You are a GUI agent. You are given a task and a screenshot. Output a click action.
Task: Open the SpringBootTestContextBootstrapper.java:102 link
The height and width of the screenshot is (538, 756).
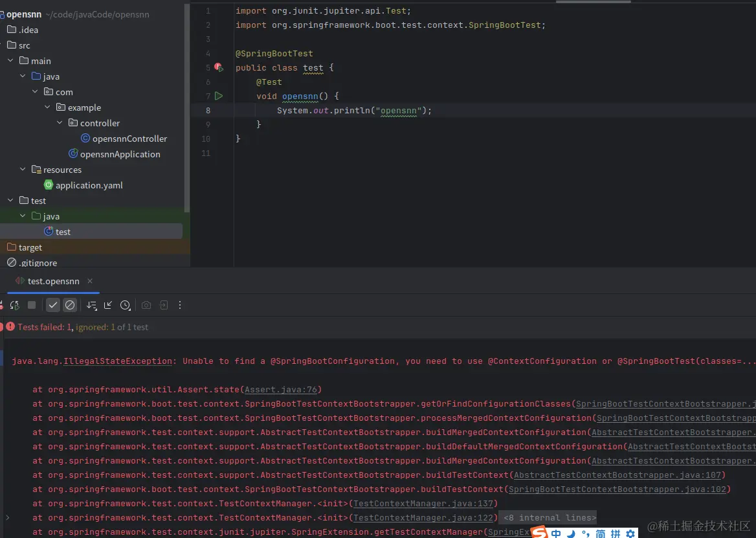click(617, 489)
